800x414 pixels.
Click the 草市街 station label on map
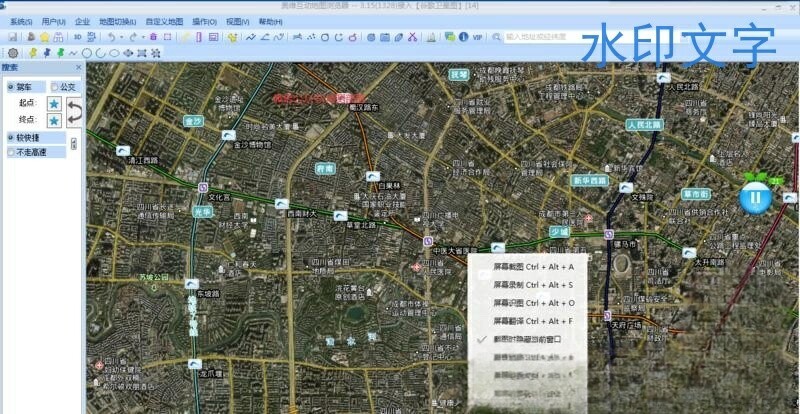696,194
